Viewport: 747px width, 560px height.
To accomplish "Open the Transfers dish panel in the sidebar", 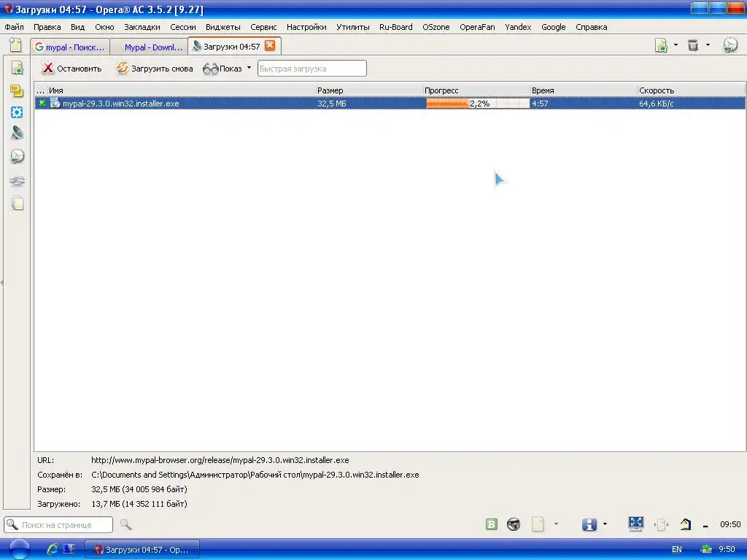I will click(x=18, y=133).
